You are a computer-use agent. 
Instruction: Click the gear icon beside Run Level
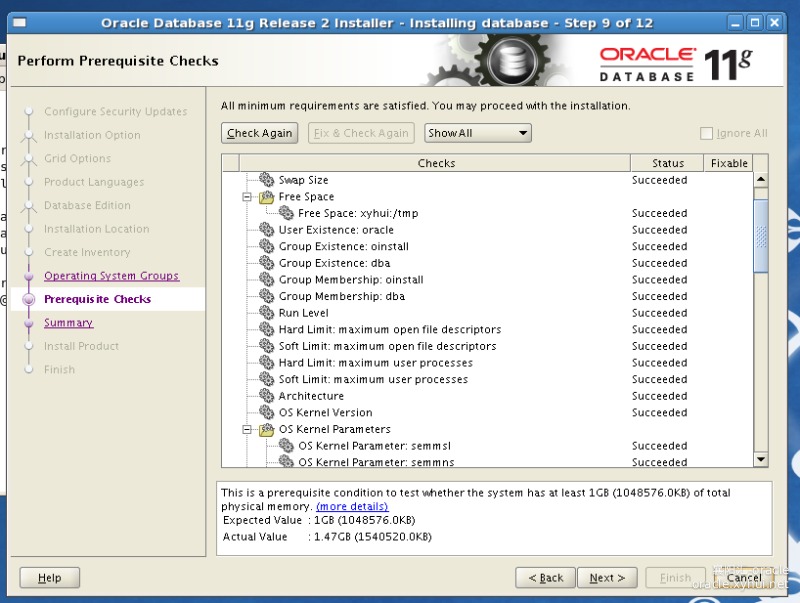(266, 312)
